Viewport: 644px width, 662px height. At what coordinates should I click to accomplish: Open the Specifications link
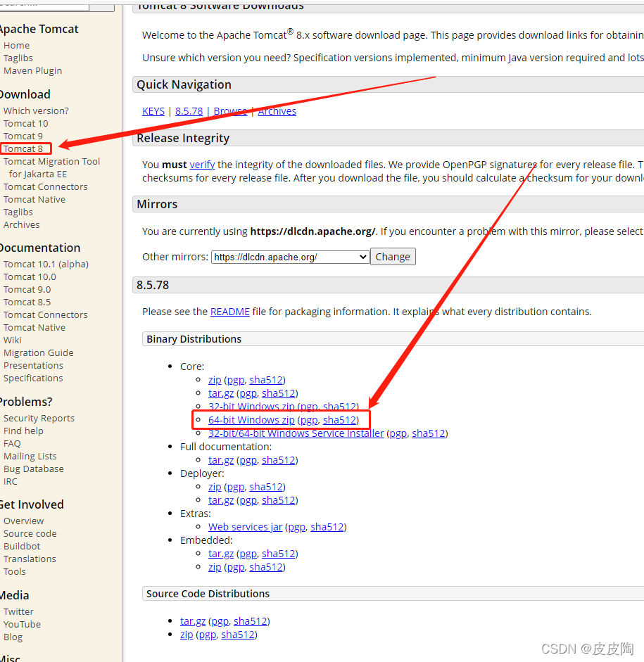(x=33, y=378)
